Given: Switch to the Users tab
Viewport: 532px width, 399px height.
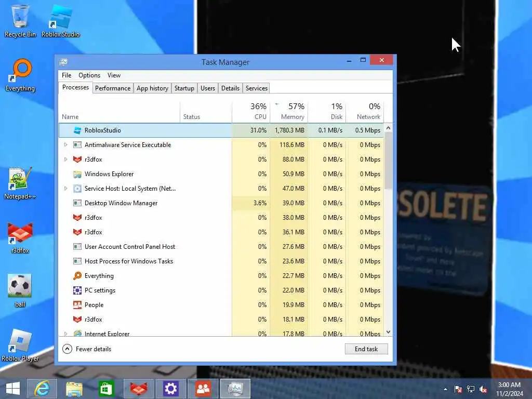Looking at the screenshot, I should [208, 88].
